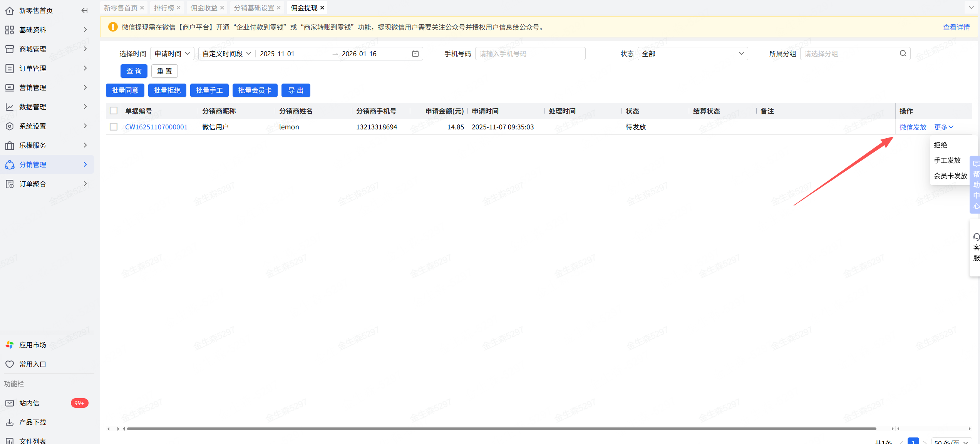Click the calendar icon in date range
This screenshot has height=444, width=980.
(x=415, y=54)
